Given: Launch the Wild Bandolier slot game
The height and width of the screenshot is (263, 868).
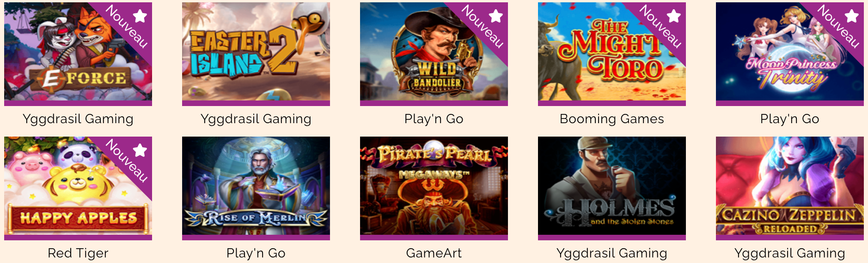Looking at the screenshot, I should click(x=434, y=51).
